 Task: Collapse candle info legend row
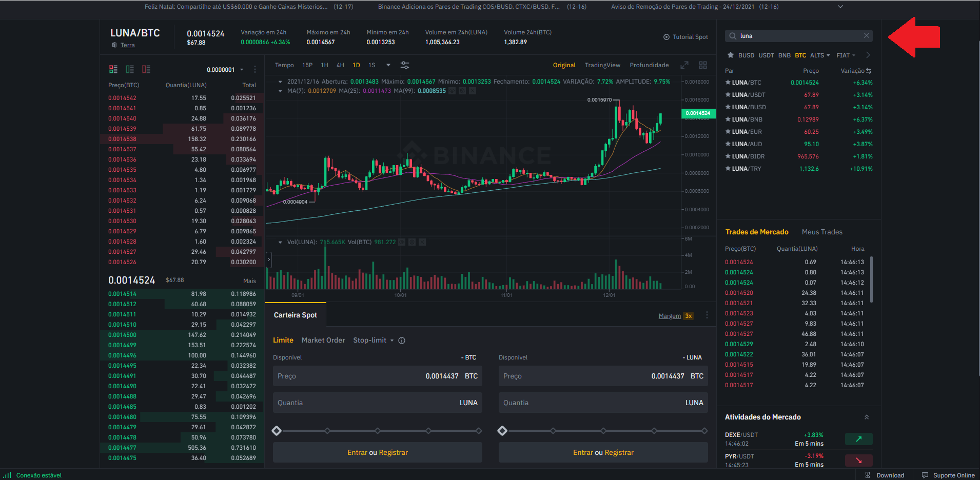tap(280, 82)
